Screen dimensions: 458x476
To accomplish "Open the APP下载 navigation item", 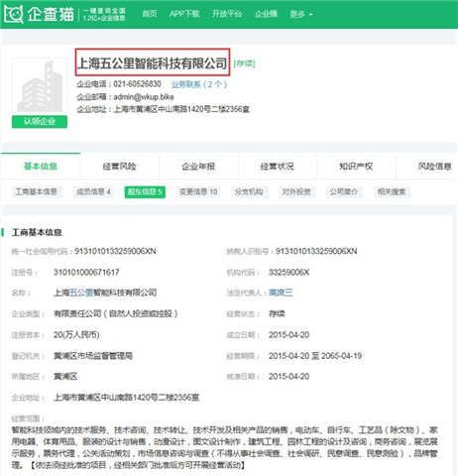I will point(184,14).
